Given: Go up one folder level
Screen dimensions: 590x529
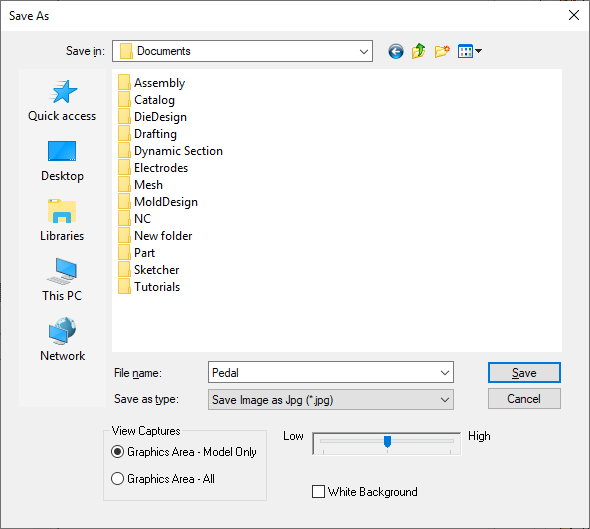Looking at the screenshot, I should point(418,51).
